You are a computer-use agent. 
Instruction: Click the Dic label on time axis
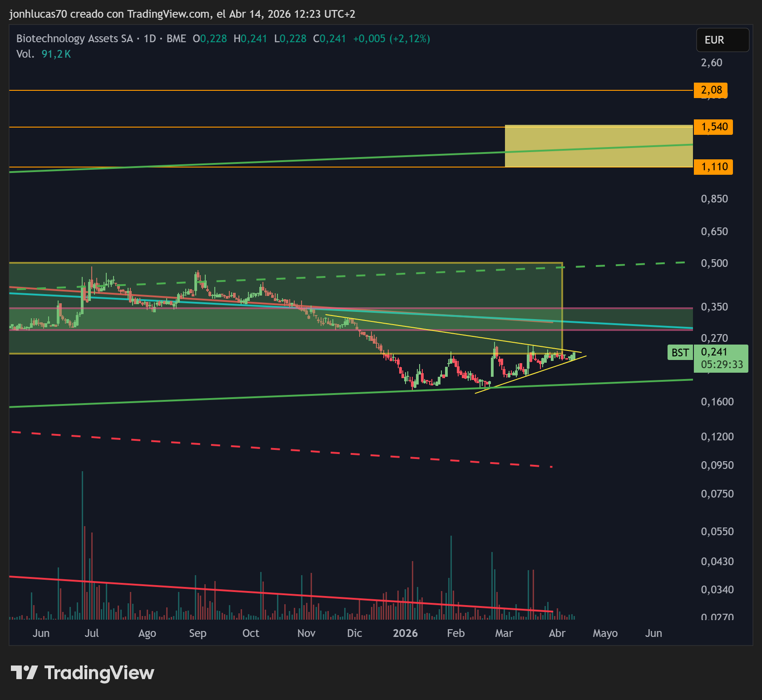354,633
